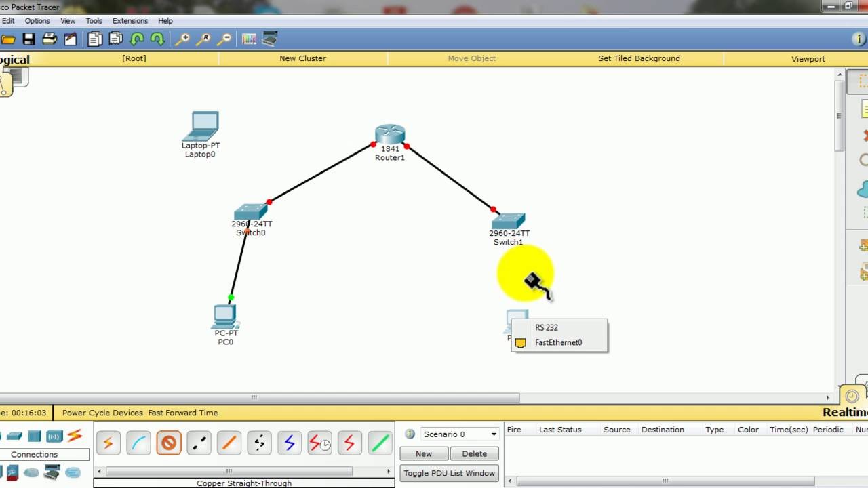Click the green Undo arrow
The image size is (868, 488).
click(x=137, y=39)
